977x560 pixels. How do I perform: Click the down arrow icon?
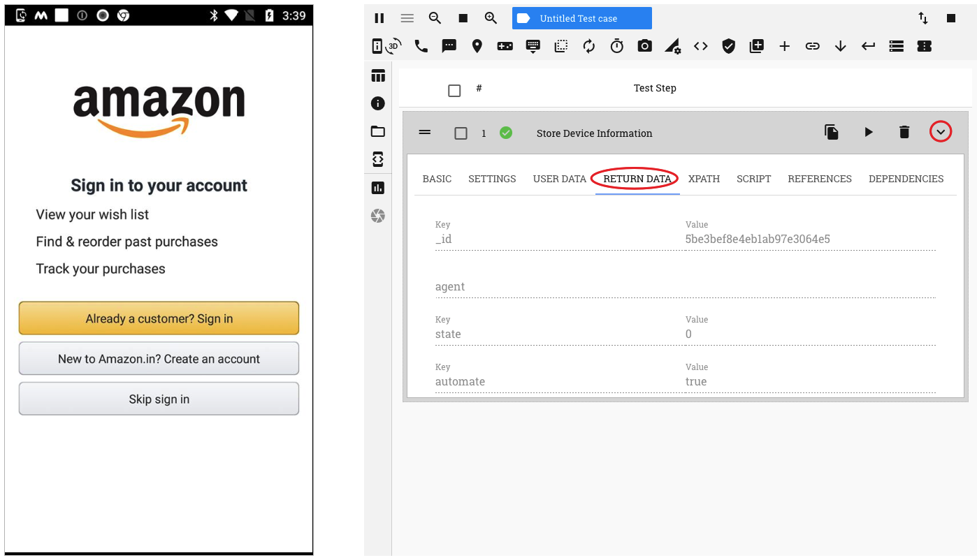841,46
